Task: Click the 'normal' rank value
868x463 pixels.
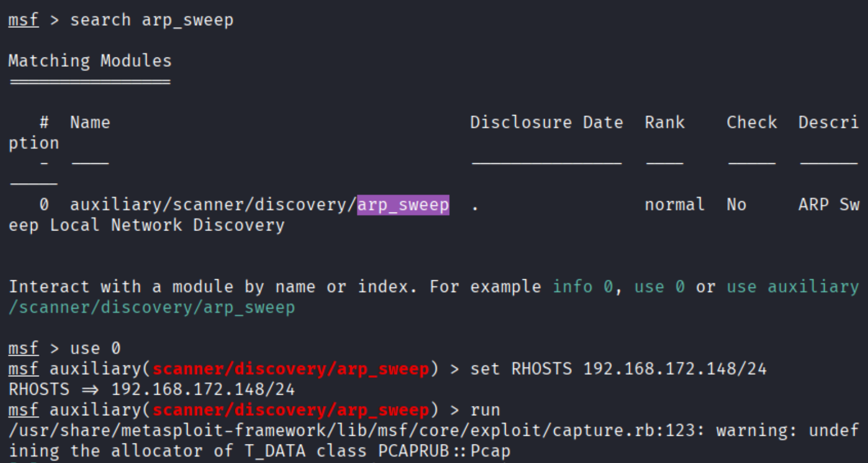Action: pyautogui.click(x=675, y=205)
